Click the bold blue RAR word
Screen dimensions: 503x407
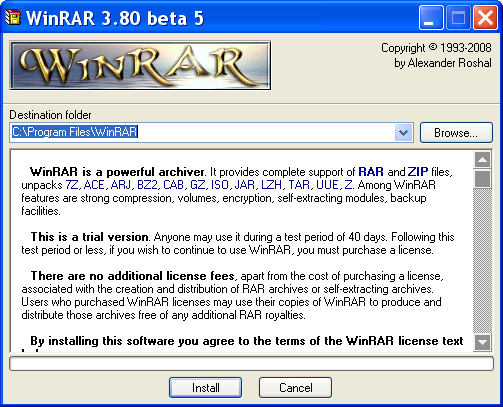point(371,172)
